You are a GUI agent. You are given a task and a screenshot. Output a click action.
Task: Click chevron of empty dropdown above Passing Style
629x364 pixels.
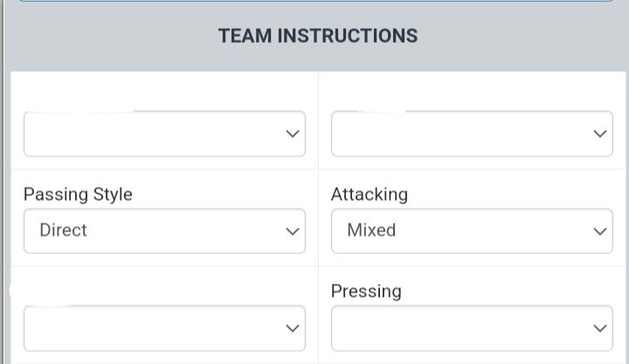click(292, 134)
